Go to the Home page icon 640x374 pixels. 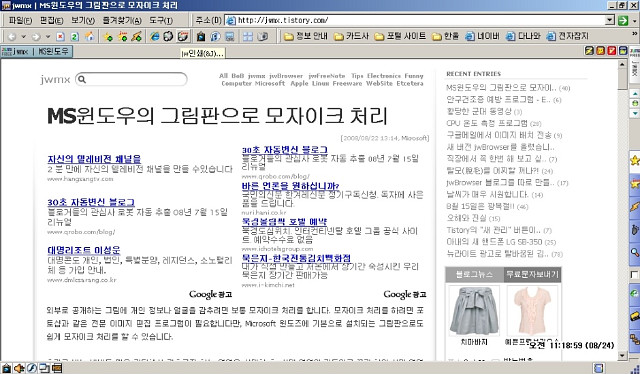89,36
